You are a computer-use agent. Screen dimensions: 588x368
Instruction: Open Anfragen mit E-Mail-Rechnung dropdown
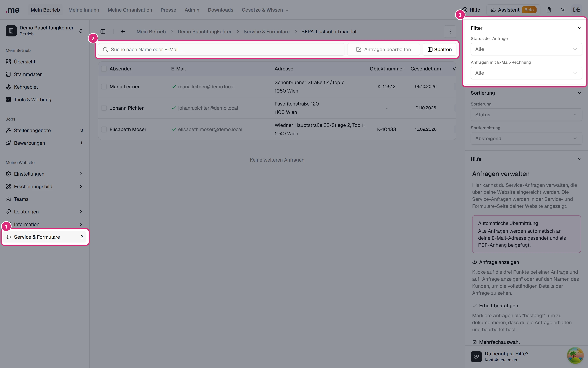point(526,73)
